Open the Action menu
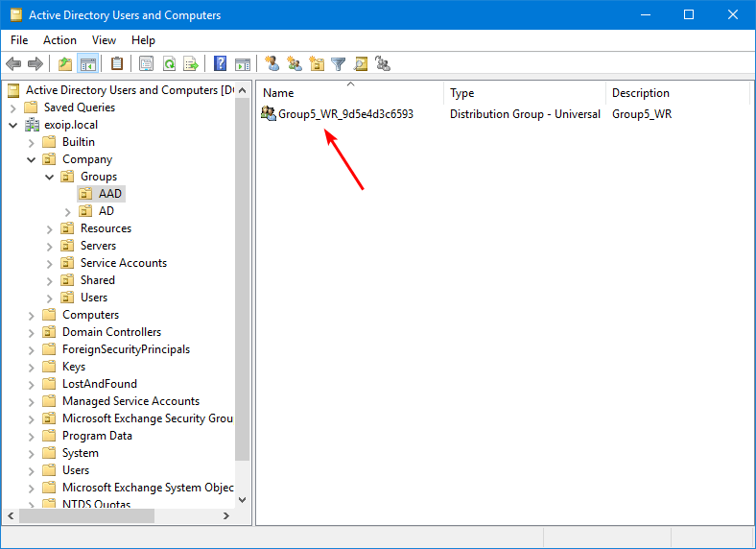This screenshot has height=549, width=756. 59,40
